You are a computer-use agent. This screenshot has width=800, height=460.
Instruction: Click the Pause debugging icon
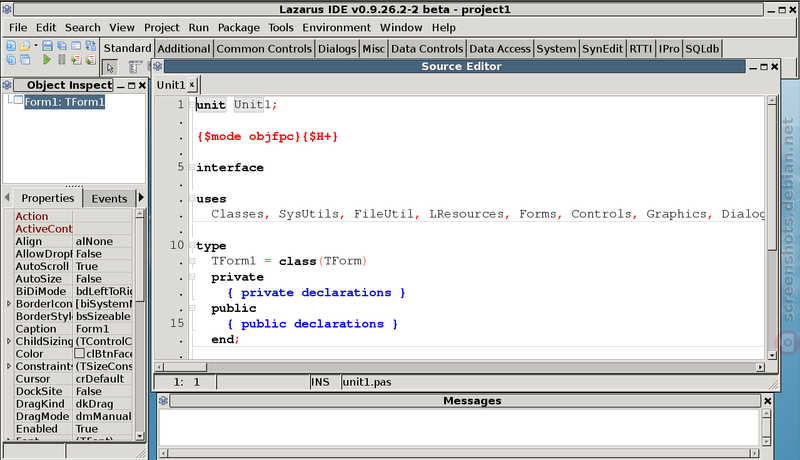[x=62, y=60]
